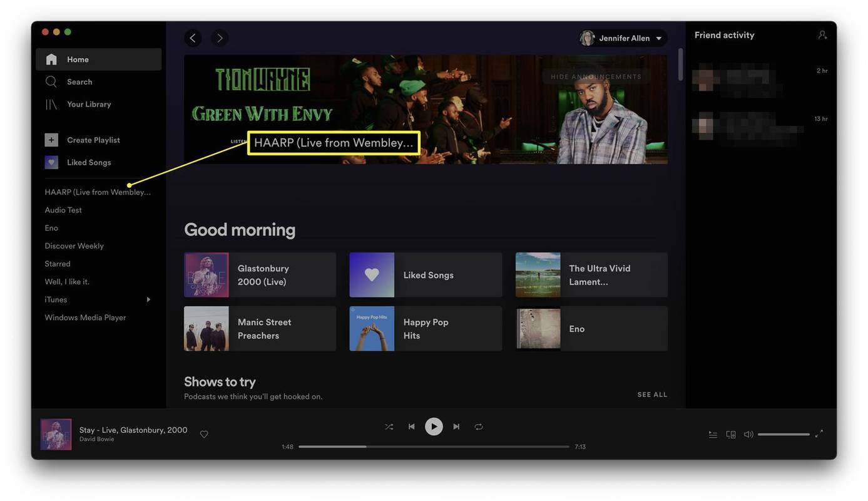868x501 pixels.
Task: Open Liked Songs from the sidebar
Action: pos(89,163)
